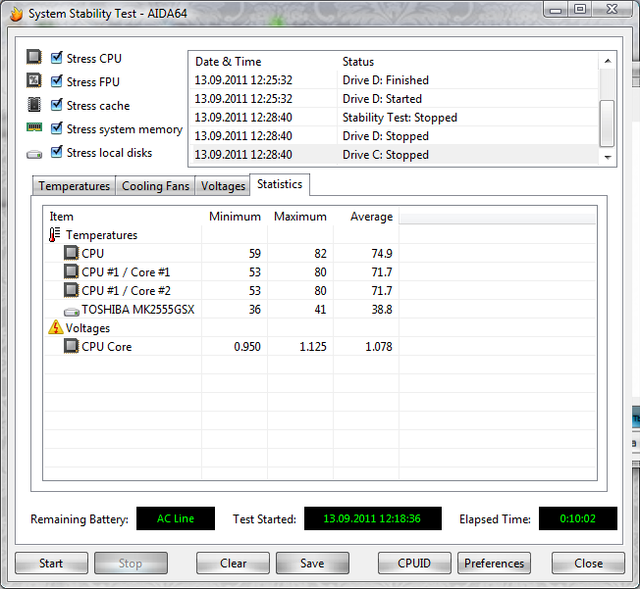The width and height of the screenshot is (640, 589).
Task: Sort statistics by the Maximum column header
Action: tap(299, 216)
